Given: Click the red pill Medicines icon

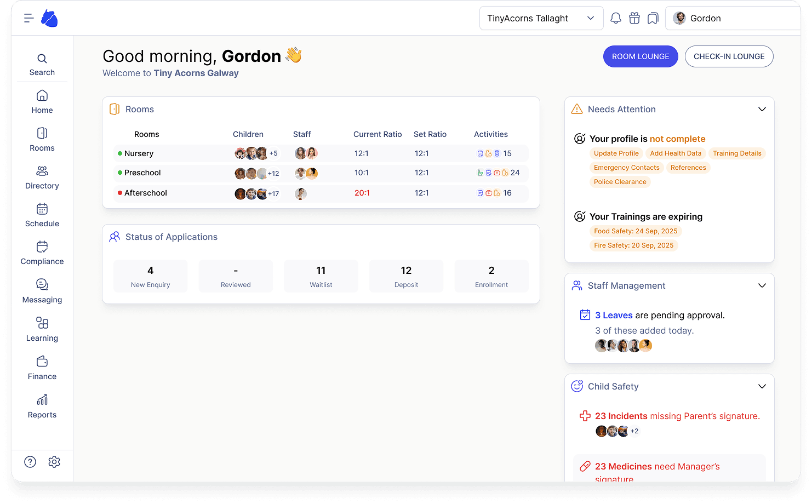Looking at the screenshot, I should click(x=585, y=466).
